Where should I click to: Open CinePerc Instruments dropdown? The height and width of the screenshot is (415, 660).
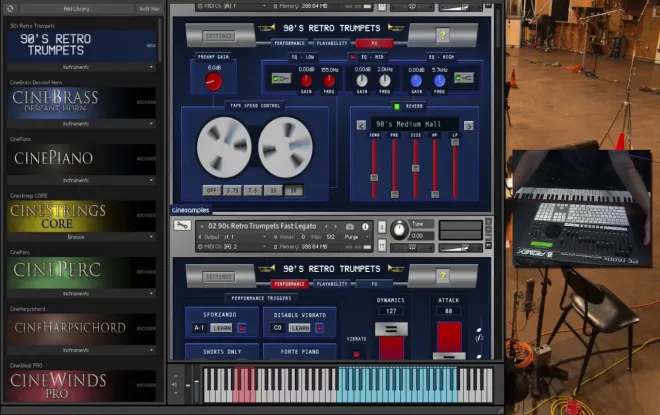81,293
